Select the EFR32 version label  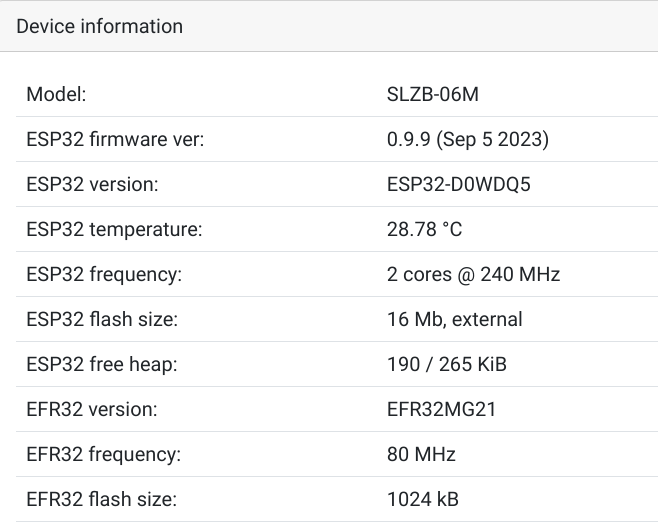tap(92, 409)
